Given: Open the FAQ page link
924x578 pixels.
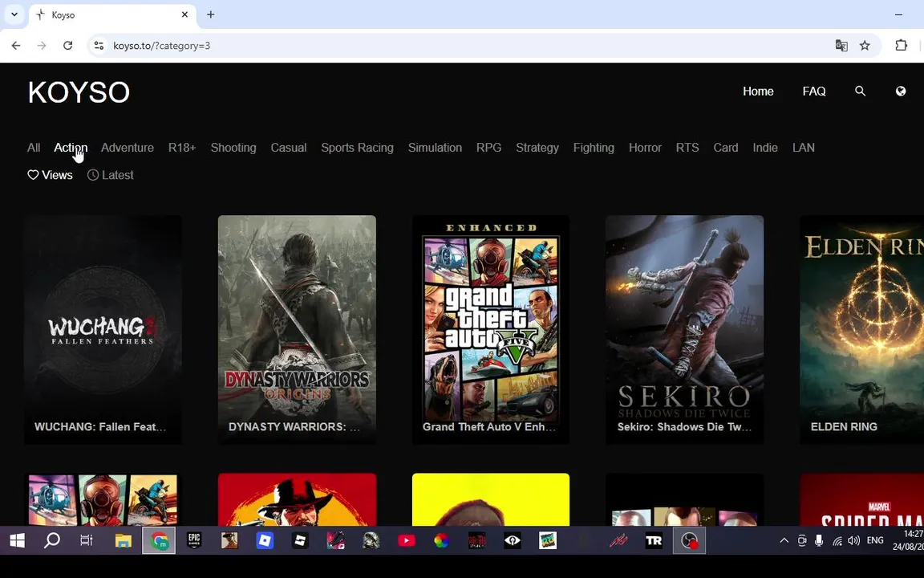Looking at the screenshot, I should (x=814, y=91).
